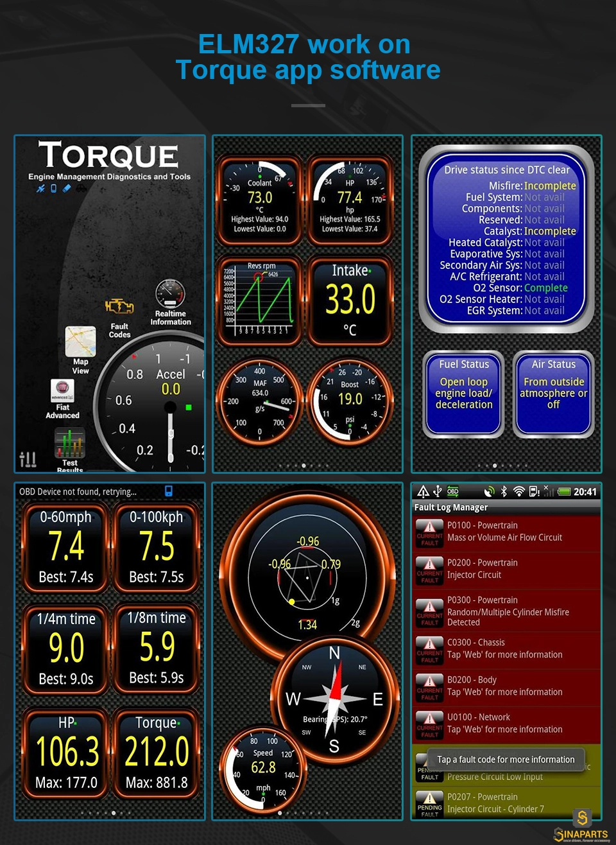
Task: Select the P0100 Mass or Volume Air Flow fault
Action: click(x=506, y=532)
